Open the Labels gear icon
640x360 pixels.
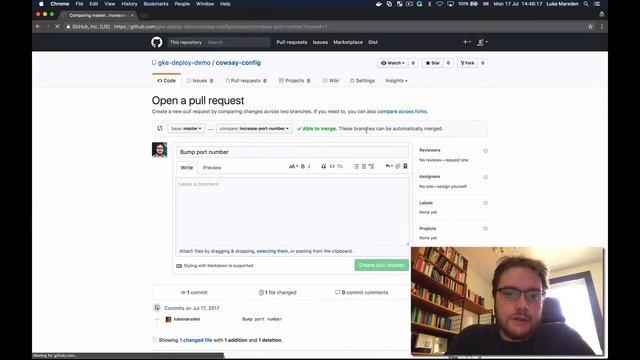coord(485,203)
